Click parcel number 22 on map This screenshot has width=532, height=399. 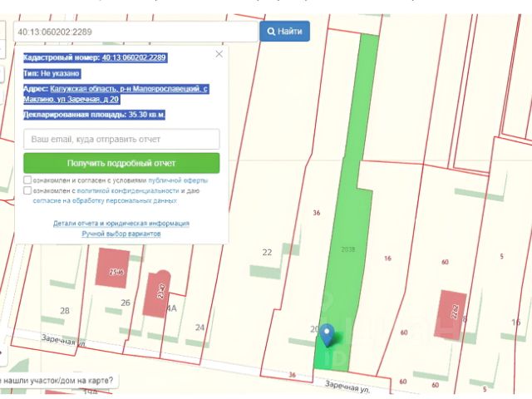point(267,252)
